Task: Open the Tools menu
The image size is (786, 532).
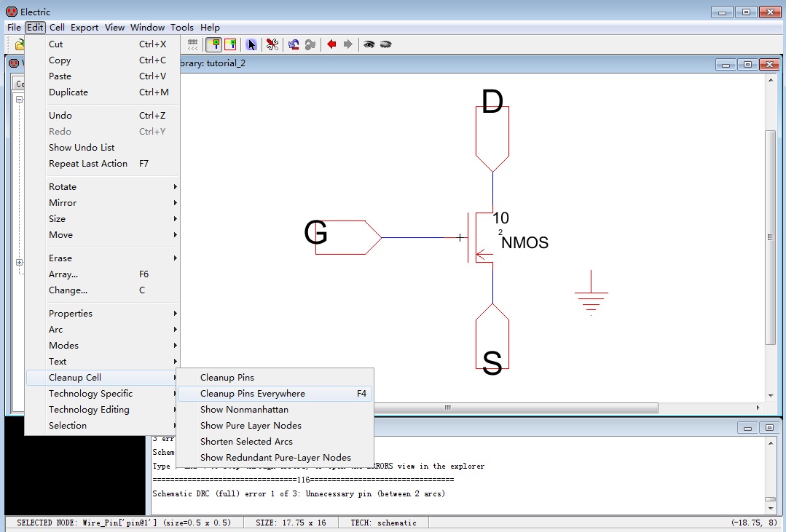Action: [182, 28]
